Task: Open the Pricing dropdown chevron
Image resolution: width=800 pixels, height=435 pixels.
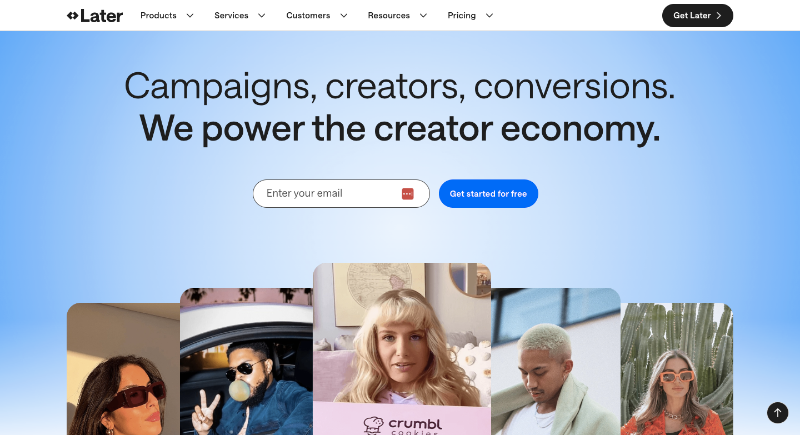Action: (x=489, y=15)
